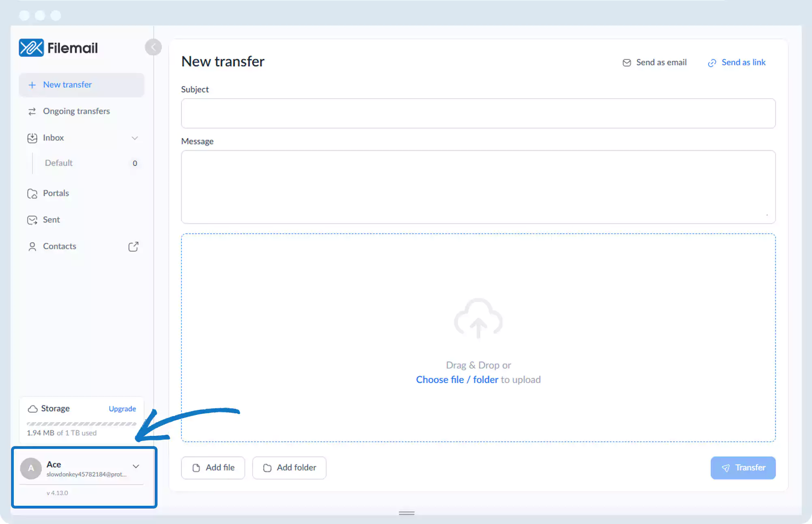Click the Filemail logo icon

(31, 48)
